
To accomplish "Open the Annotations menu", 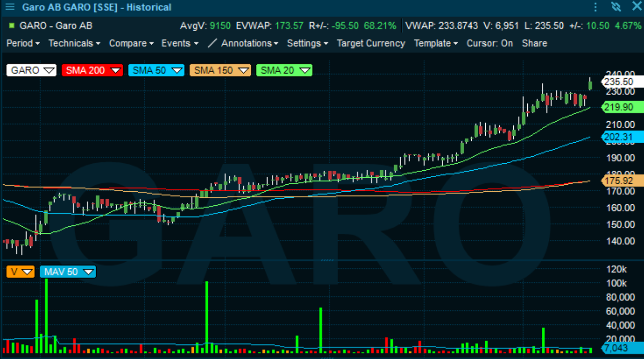I will [x=249, y=43].
